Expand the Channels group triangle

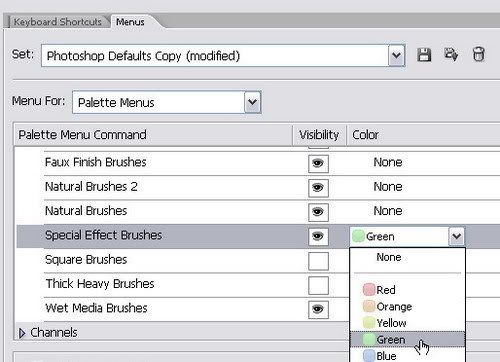point(22,333)
